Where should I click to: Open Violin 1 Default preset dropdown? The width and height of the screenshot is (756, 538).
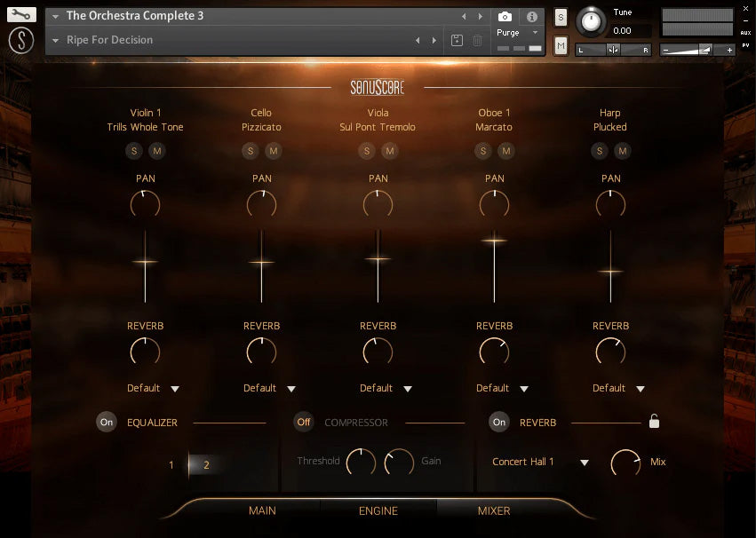153,388
